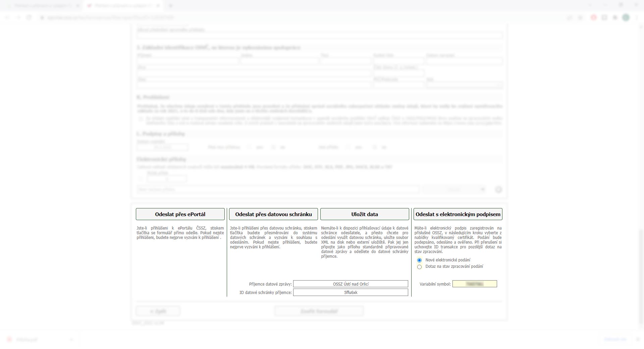Screen dimensions: 644x349
Task: Reload the page with browser refresh icon
Action: (x=29, y=17)
